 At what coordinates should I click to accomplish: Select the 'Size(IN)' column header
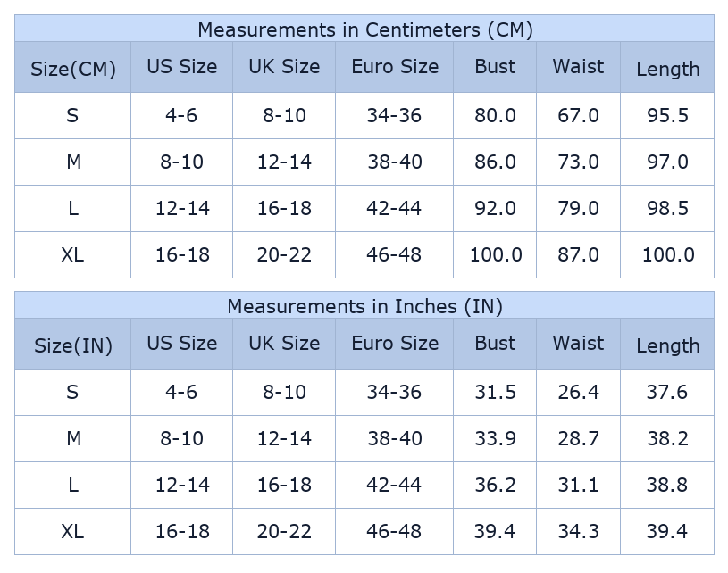(x=73, y=345)
